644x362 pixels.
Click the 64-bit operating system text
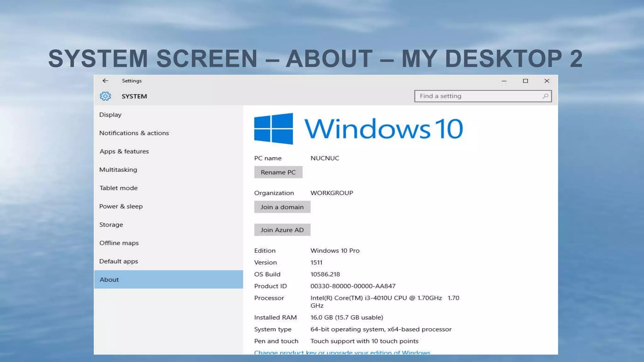click(x=381, y=329)
